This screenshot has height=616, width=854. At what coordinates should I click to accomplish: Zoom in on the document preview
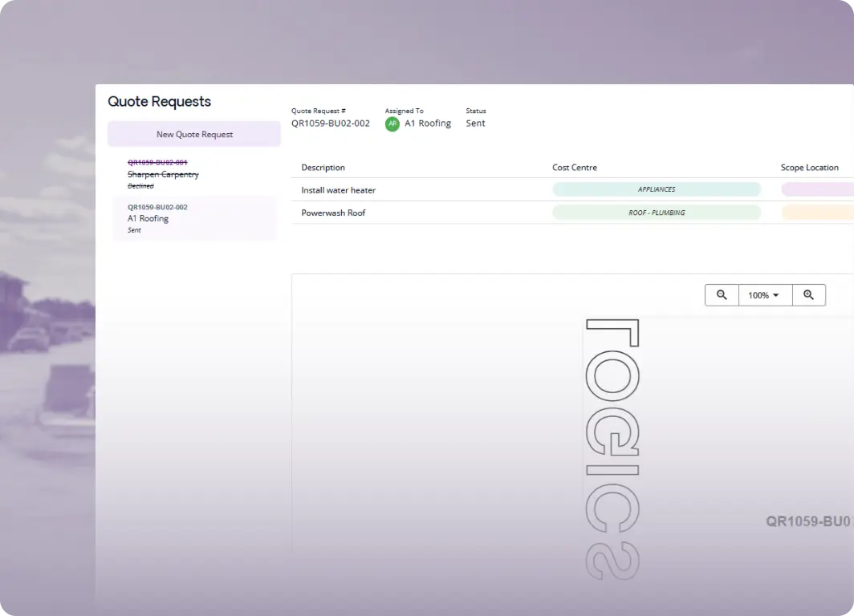click(x=808, y=295)
